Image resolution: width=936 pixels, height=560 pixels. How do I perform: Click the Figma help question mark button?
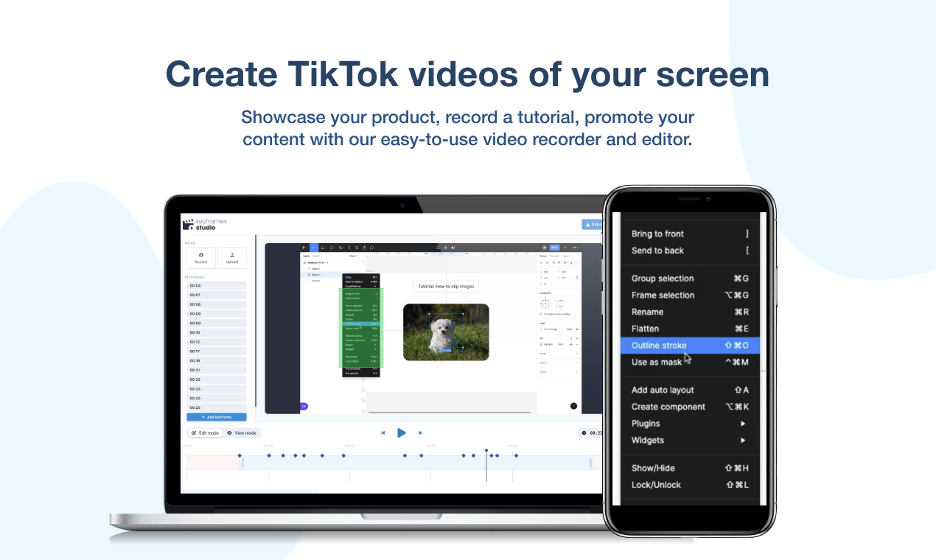573,406
